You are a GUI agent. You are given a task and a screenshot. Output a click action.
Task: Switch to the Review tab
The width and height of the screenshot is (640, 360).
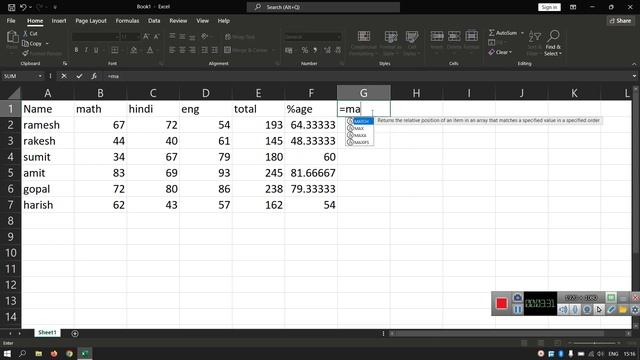pos(178,20)
